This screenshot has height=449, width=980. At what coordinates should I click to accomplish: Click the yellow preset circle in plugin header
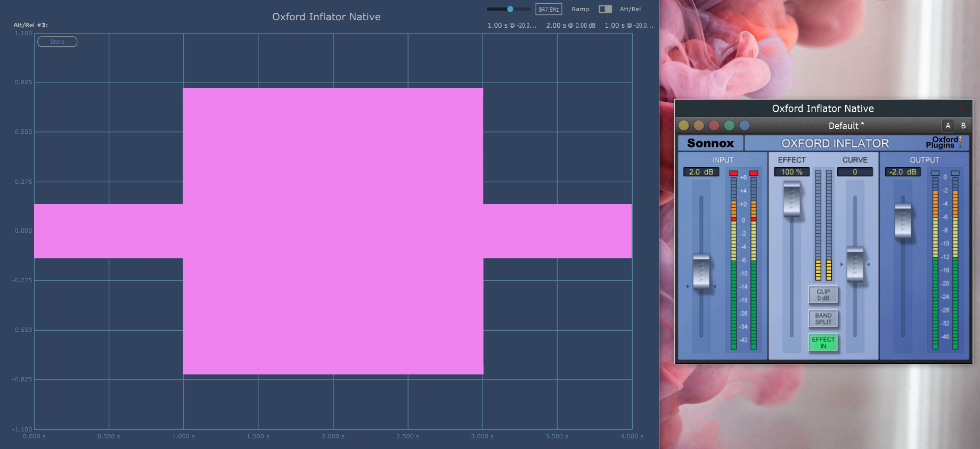[x=684, y=125]
